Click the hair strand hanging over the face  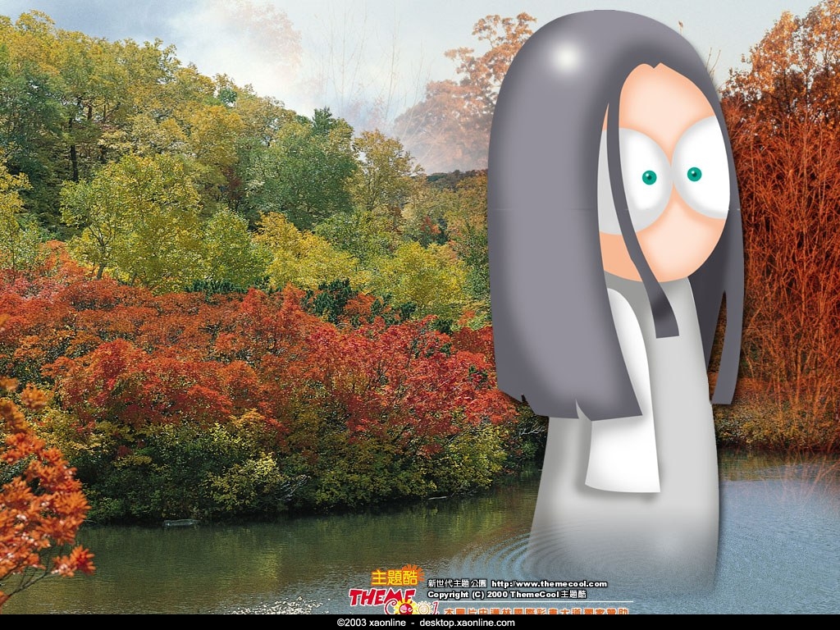coord(648,271)
